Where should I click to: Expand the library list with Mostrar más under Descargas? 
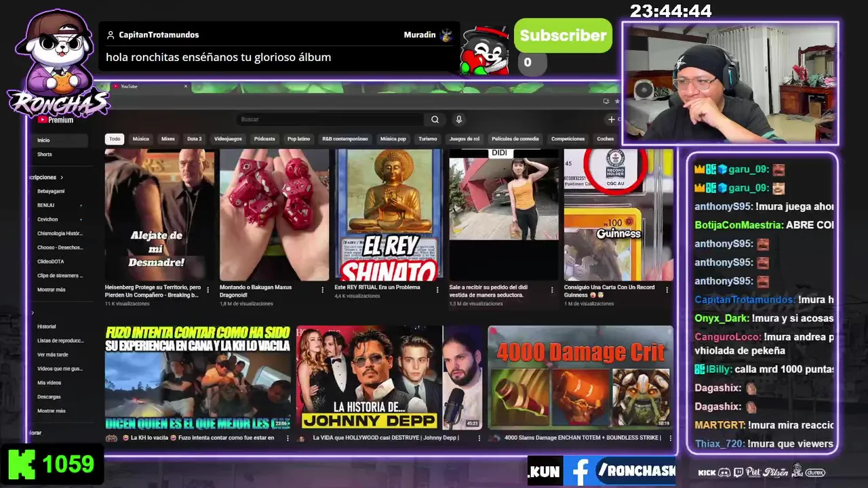52,411
